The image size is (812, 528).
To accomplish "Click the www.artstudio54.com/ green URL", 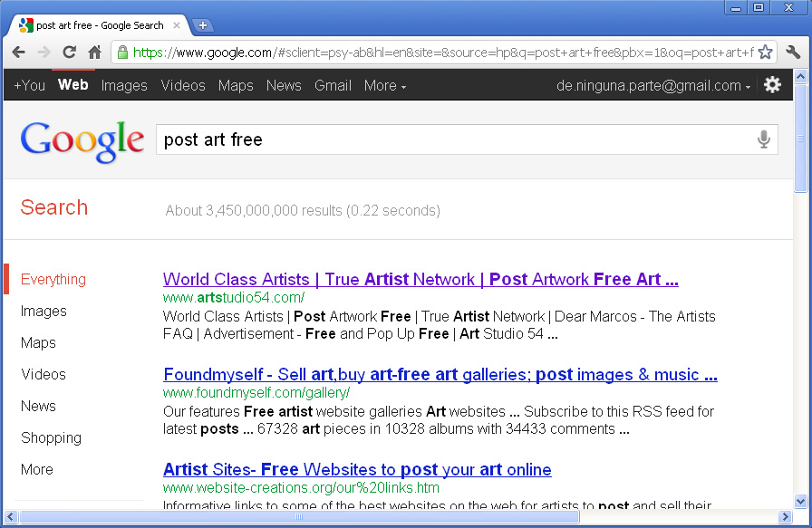I will point(234,298).
